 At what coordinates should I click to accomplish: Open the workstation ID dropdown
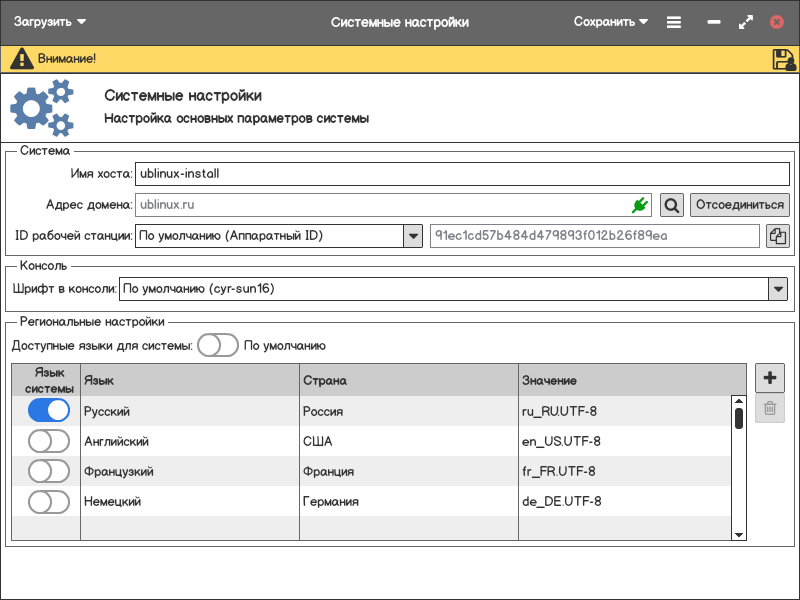[x=412, y=236]
